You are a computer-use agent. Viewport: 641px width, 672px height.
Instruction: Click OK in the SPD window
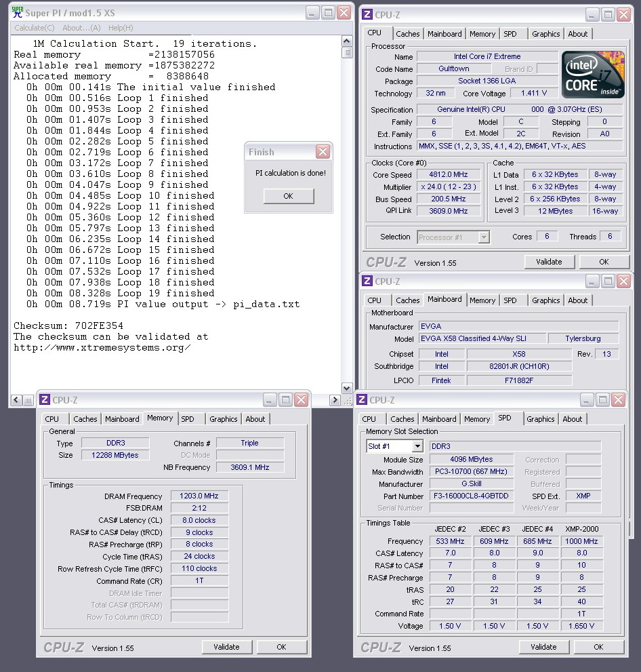598,647
